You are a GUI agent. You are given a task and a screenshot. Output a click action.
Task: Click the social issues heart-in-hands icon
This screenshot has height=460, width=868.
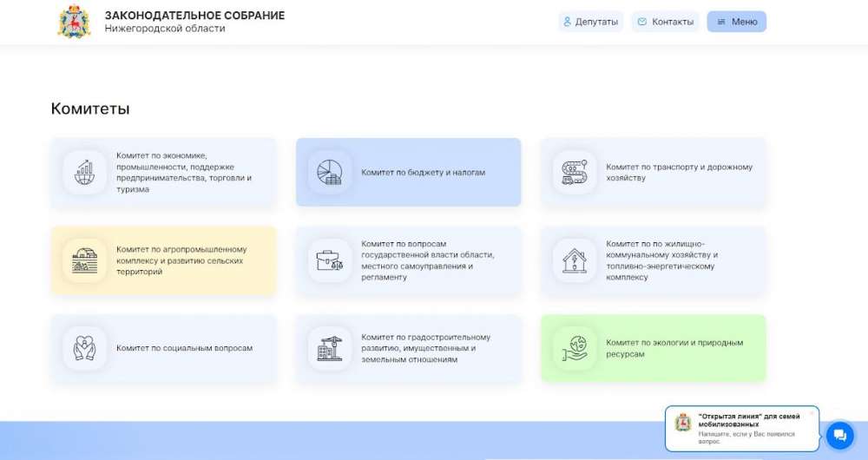[x=84, y=348]
